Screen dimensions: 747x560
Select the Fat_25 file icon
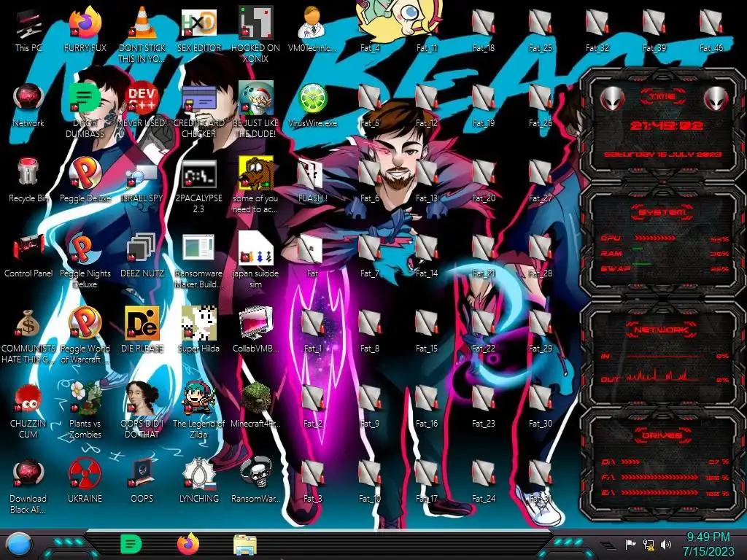pos(541,29)
